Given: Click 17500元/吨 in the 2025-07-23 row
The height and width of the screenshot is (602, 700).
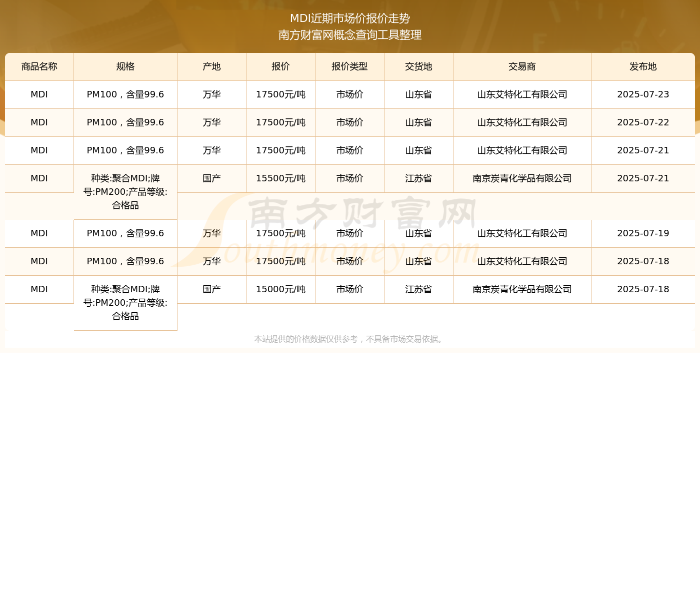Looking at the screenshot, I should [x=281, y=94].
